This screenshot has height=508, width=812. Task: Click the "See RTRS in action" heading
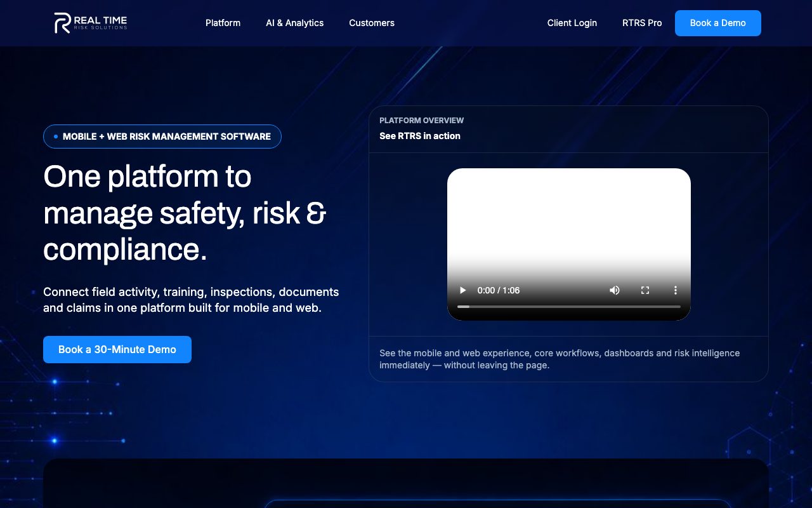(420, 136)
